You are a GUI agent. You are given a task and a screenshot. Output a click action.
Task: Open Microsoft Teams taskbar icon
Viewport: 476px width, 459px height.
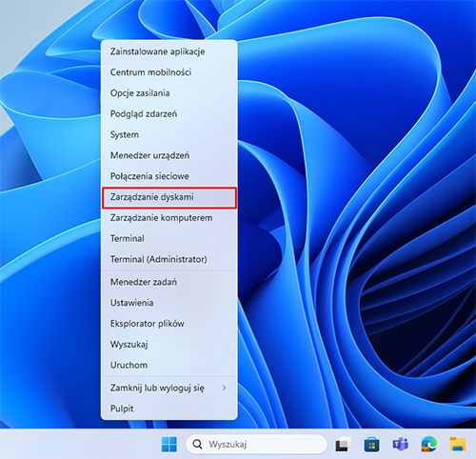point(401,444)
